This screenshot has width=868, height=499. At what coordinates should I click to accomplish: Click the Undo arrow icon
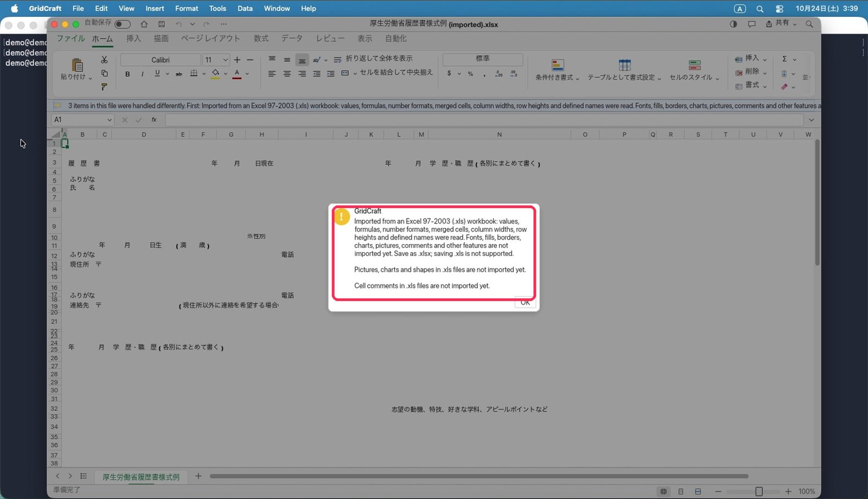178,24
